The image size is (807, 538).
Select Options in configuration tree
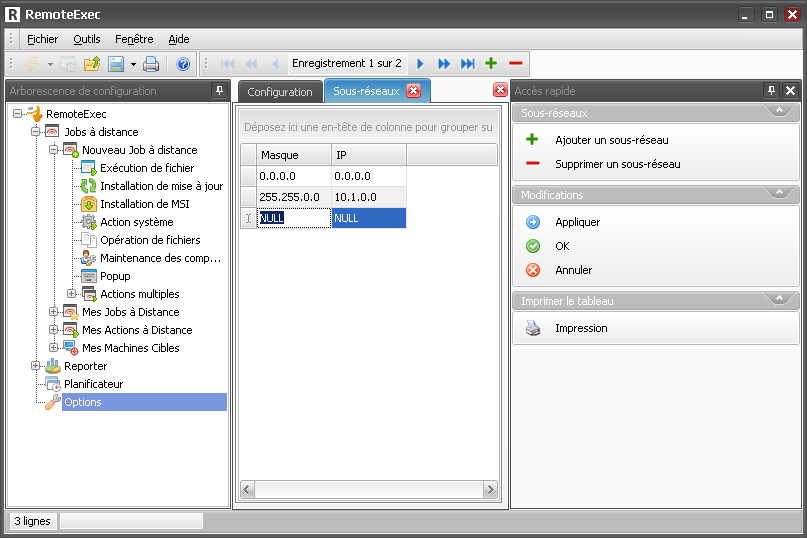tap(144, 402)
